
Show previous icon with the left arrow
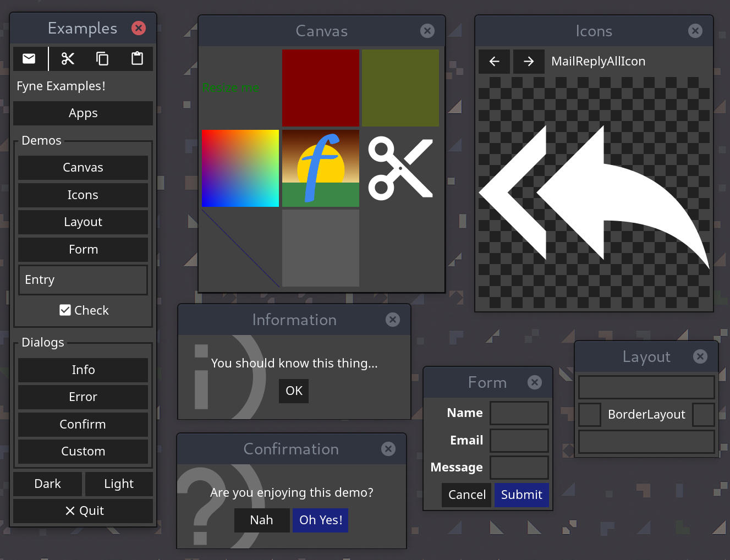click(x=493, y=62)
